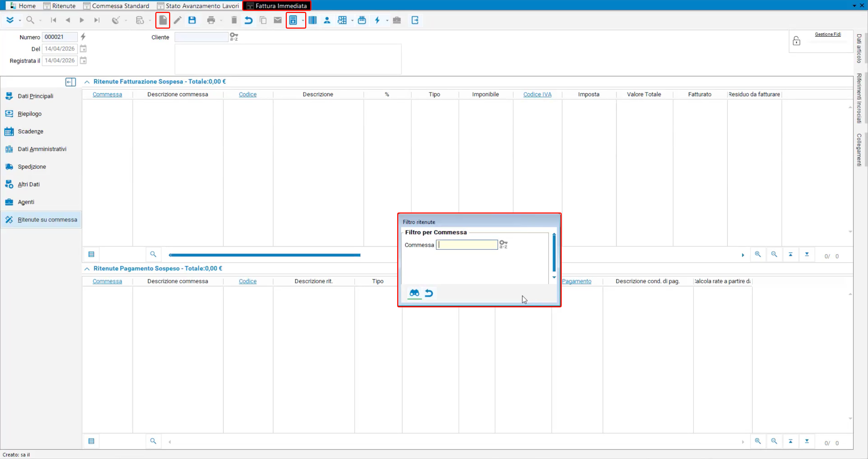Focus the Commessa filter input field
The image size is (868, 459).
pos(467,244)
